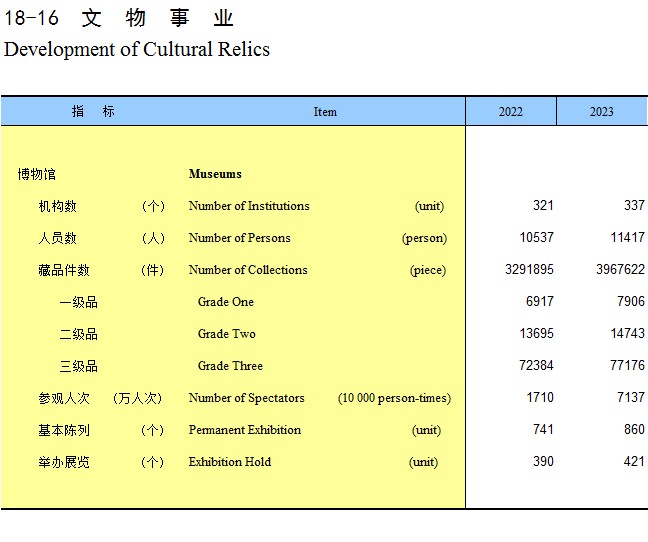
Task: Click "Permanent Exhibition" text
Action: [x=245, y=430]
